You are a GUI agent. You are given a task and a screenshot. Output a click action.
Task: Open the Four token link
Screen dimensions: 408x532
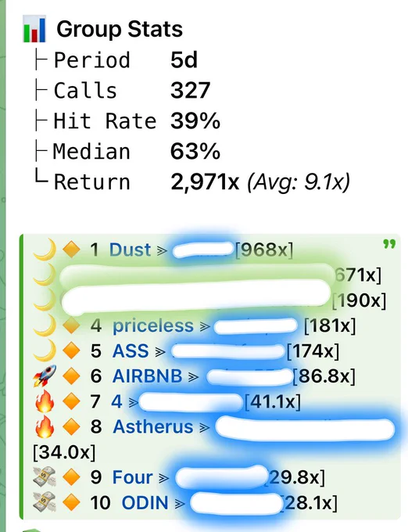(132, 477)
